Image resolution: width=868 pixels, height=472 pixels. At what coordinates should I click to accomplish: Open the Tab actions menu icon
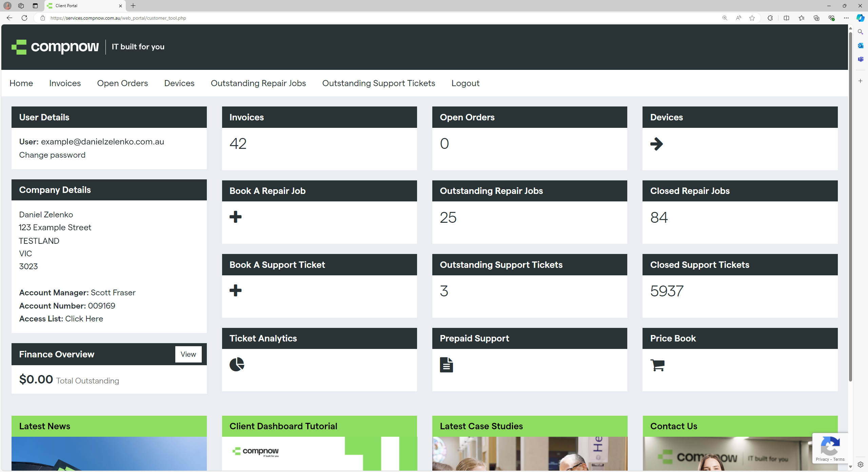point(35,6)
